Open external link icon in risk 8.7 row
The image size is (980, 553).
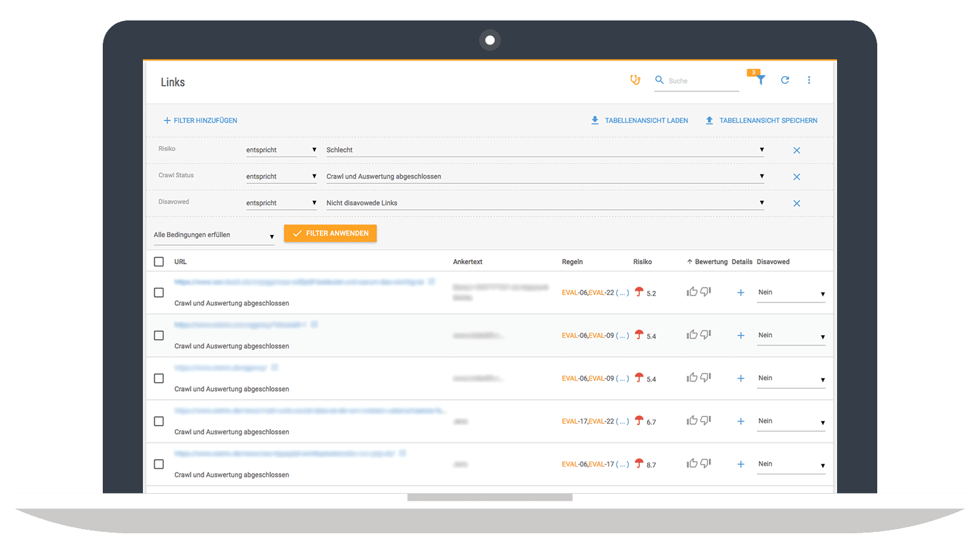click(x=403, y=453)
